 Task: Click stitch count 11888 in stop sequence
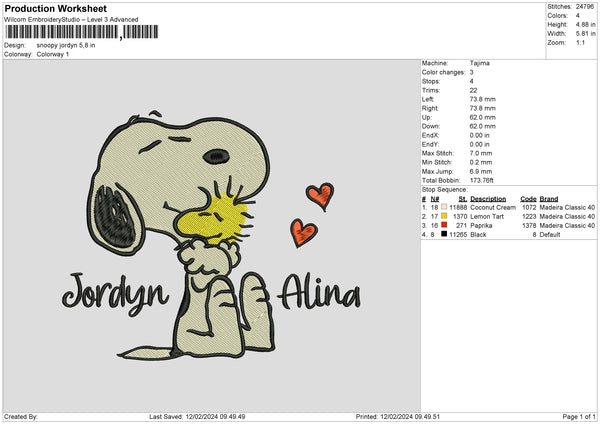(458, 207)
